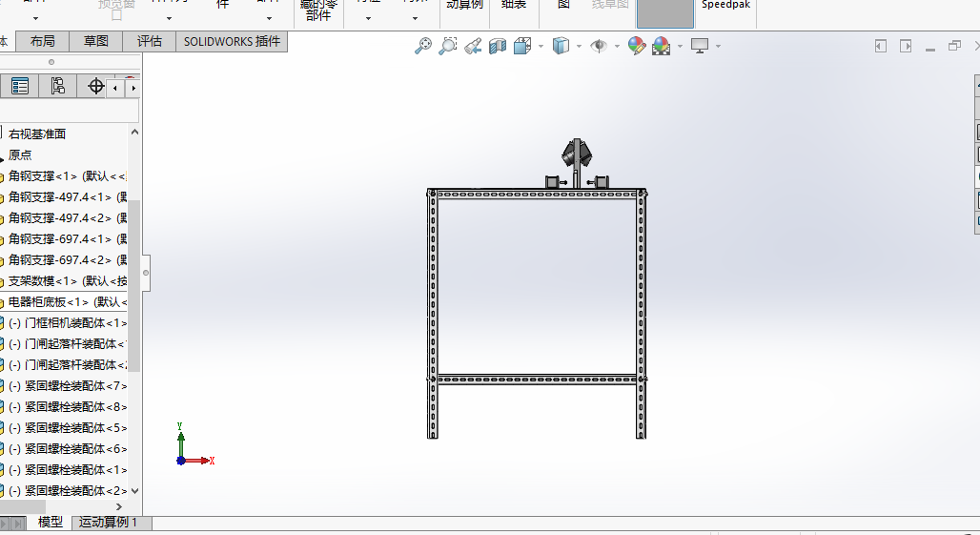Screen dimensions: 980x535
Task: Click the feature tree scroll-up arrow
Action: pos(133,132)
